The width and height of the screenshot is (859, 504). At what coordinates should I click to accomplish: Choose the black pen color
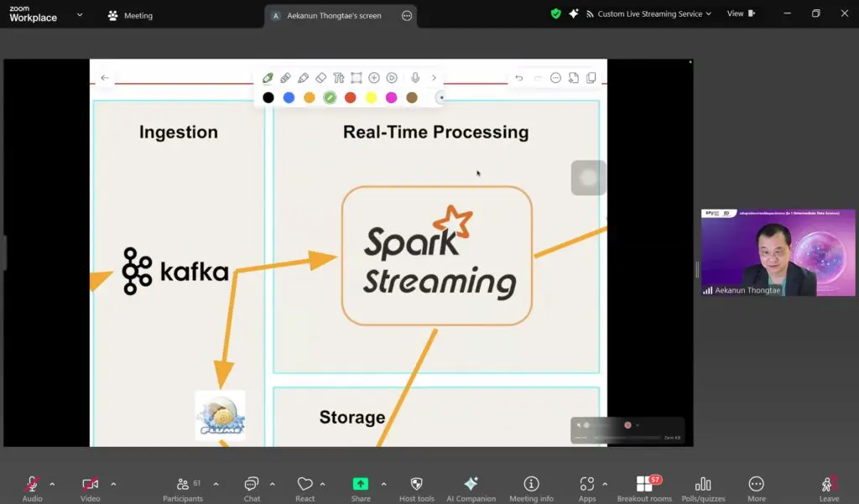click(268, 97)
